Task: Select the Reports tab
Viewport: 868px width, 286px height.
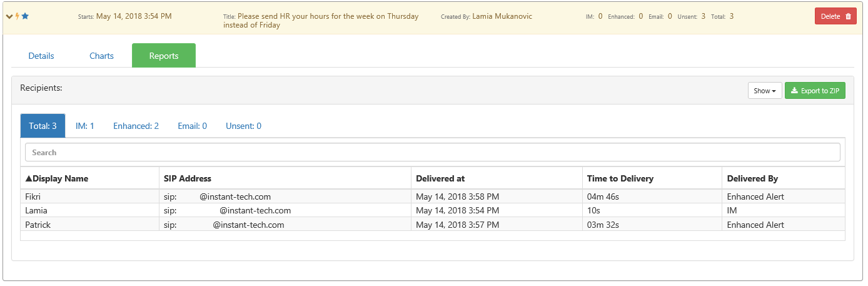Action: (x=164, y=56)
